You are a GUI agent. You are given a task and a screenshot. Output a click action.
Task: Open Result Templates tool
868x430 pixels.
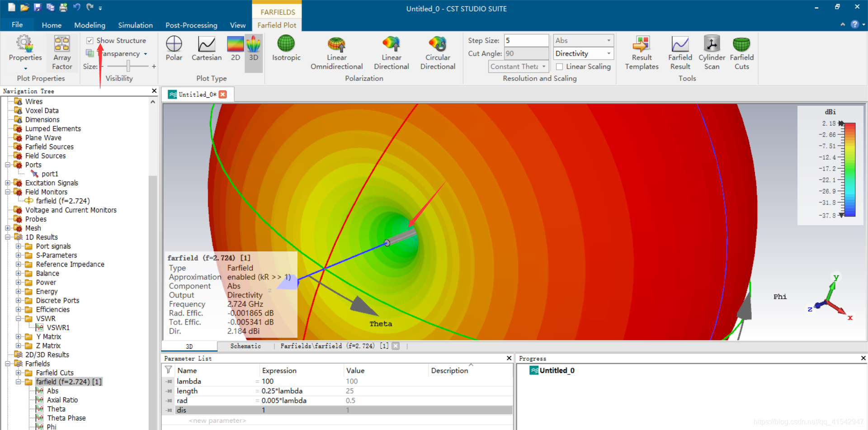642,52
